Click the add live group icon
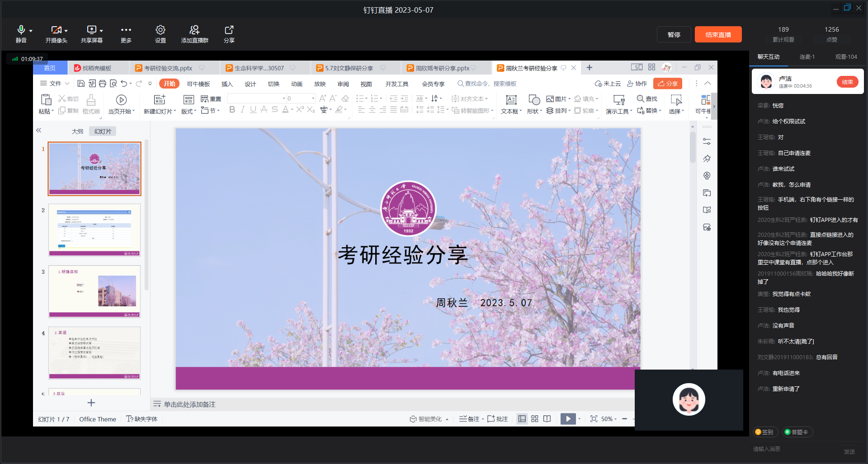The height and width of the screenshot is (464, 868). pos(194,30)
